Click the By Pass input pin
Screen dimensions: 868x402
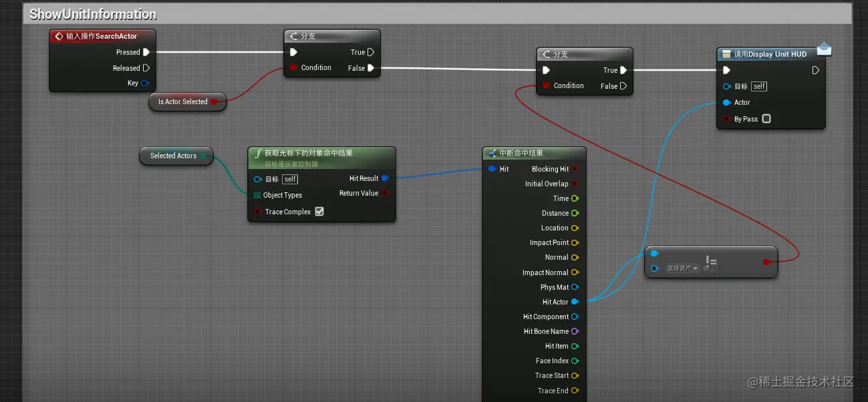coord(726,119)
